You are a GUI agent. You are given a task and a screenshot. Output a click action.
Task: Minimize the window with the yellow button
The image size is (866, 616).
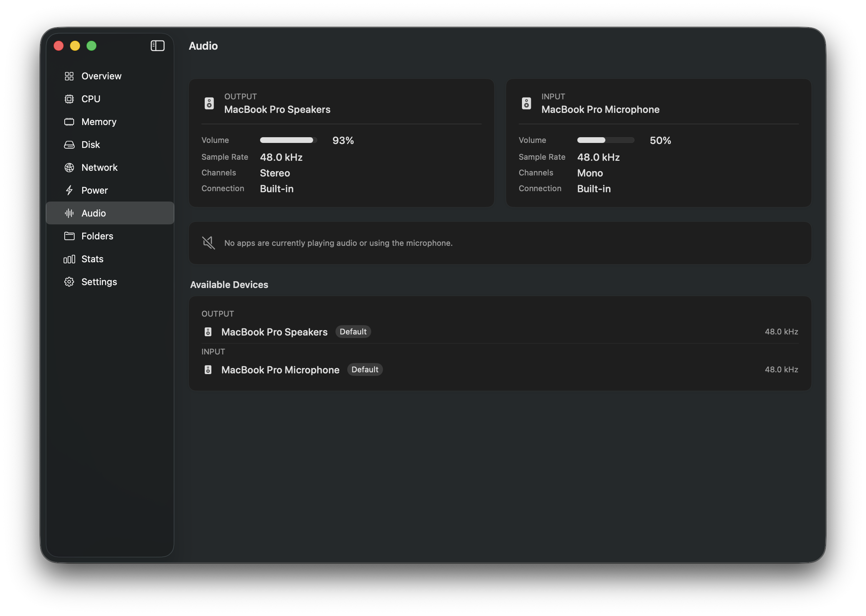point(75,46)
